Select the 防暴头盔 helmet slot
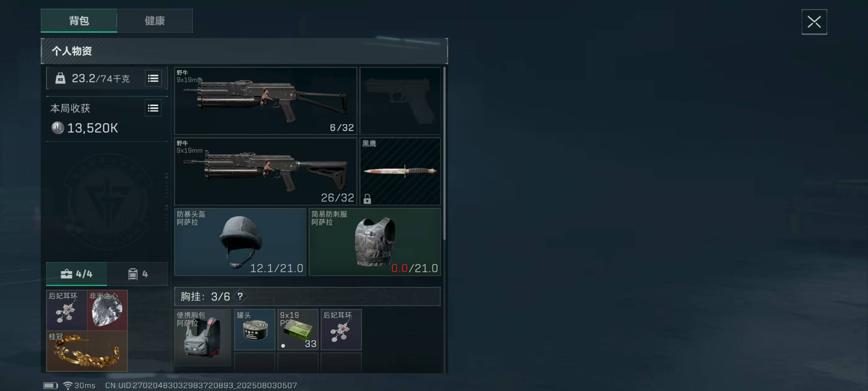This screenshot has height=391, width=868. 240,242
